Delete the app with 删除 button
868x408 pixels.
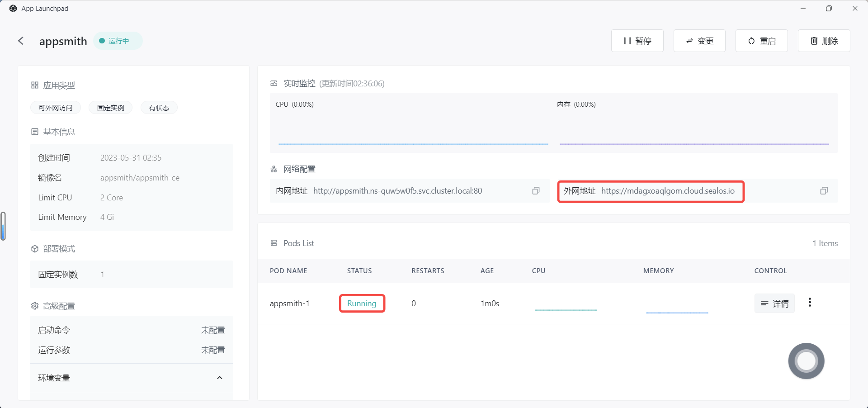click(x=824, y=41)
